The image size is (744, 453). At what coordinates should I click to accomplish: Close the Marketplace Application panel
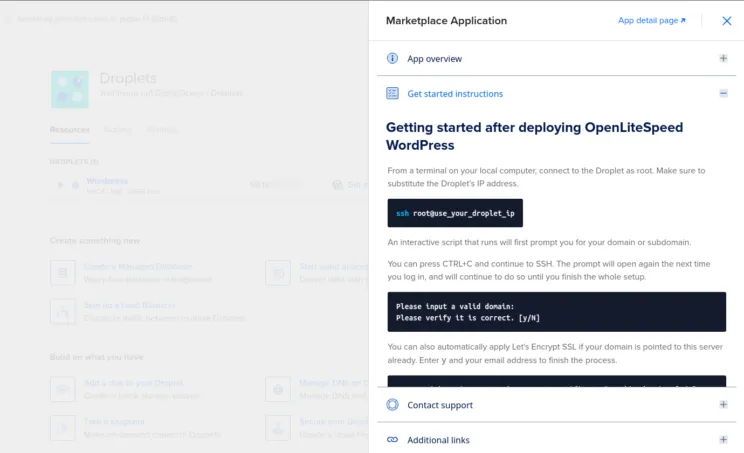[x=727, y=21]
